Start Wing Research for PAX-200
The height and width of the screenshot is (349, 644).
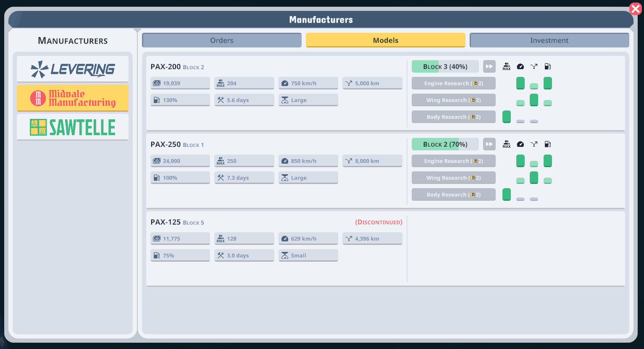pos(453,100)
